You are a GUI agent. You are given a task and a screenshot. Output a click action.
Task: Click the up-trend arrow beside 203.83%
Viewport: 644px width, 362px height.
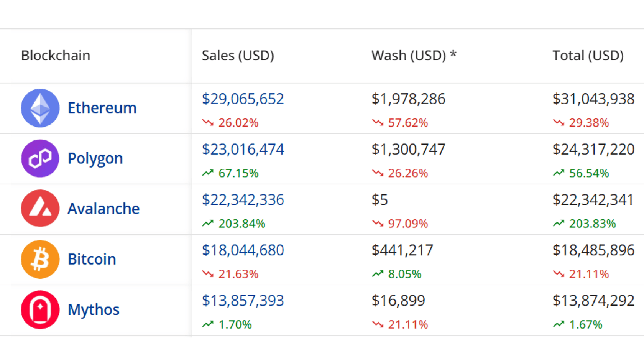point(559,223)
